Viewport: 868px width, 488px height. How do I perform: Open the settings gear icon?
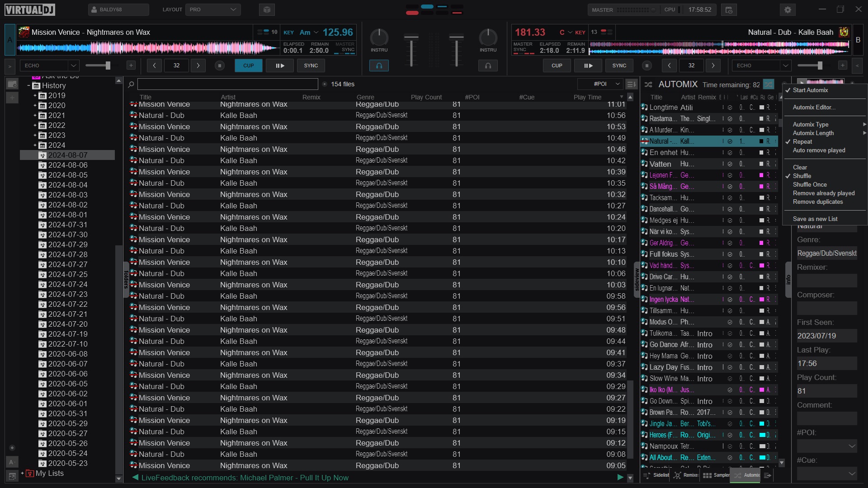click(x=788, y=9)
